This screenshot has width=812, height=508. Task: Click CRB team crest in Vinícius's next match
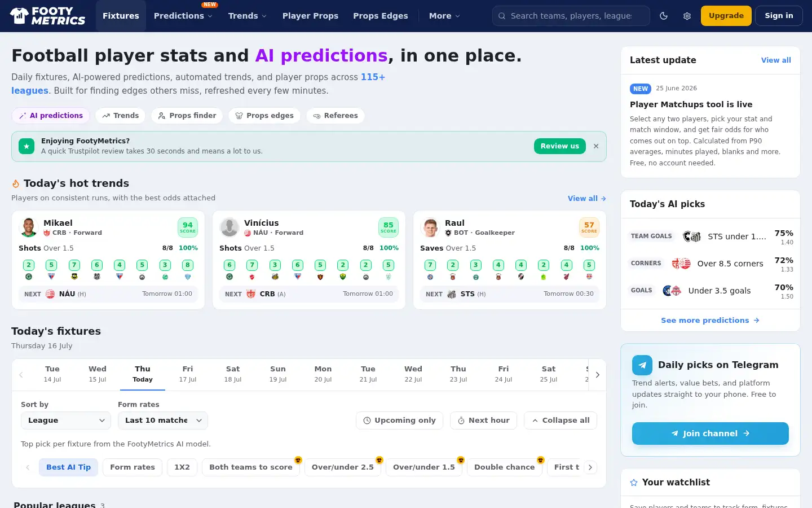[x=251, y=294]
